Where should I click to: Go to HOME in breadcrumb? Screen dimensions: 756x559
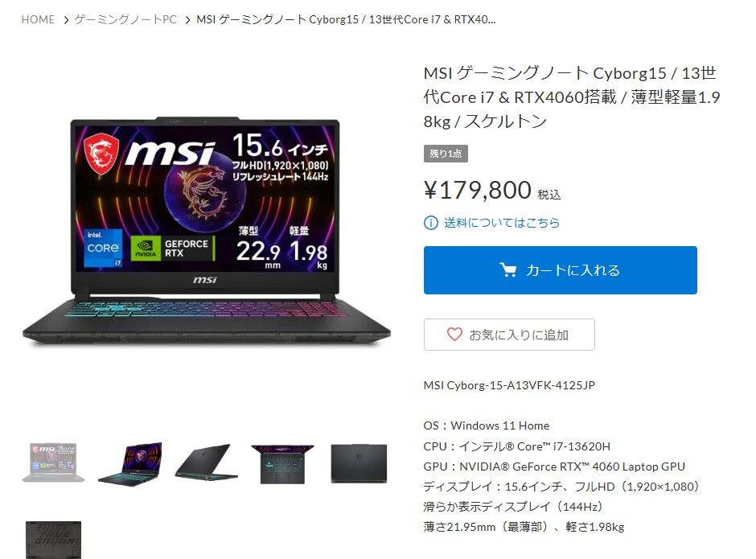(x=38, y=20)
